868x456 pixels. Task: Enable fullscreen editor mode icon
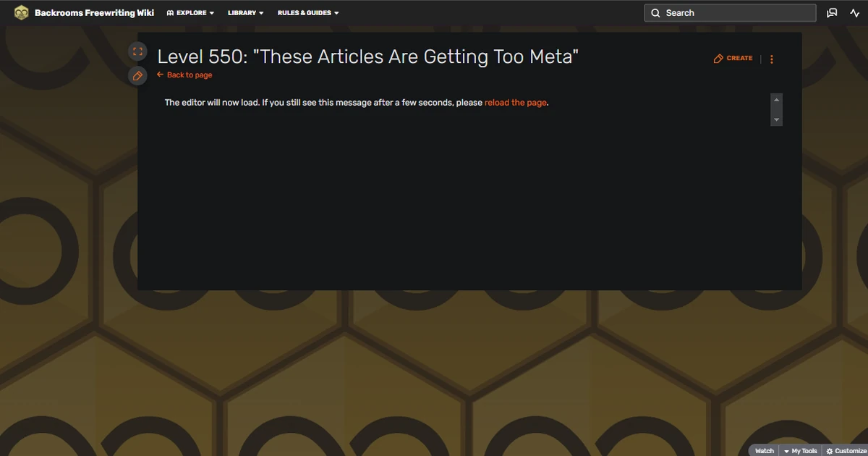tap(137, 51)
